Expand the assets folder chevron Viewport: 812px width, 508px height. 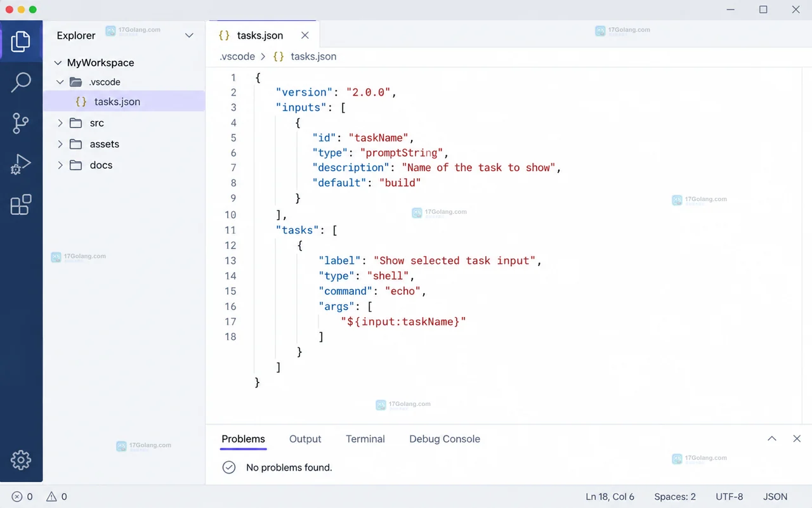(x=60, y=144)
